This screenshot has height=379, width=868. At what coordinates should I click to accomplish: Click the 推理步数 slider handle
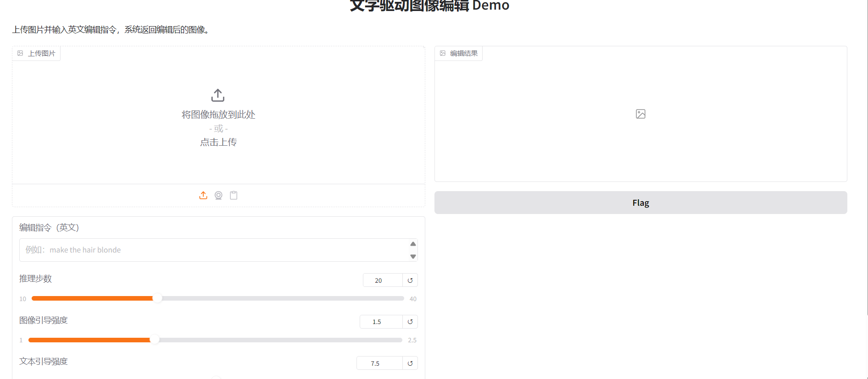157,298
